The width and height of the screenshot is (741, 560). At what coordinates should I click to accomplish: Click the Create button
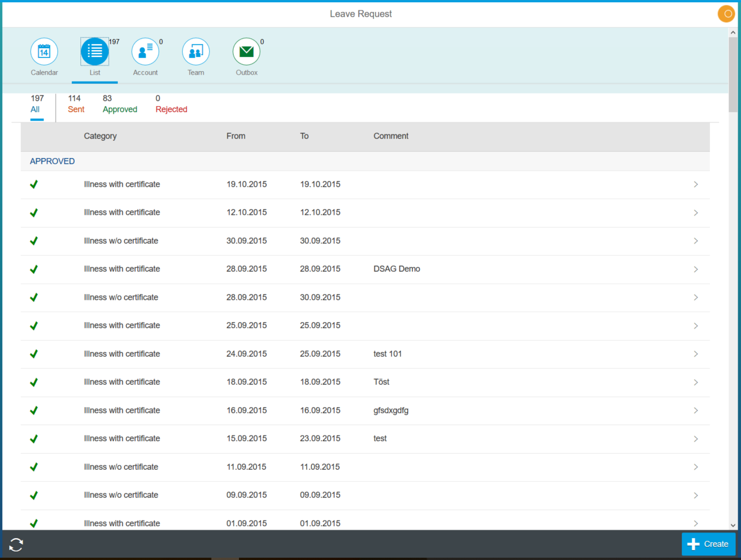coord(708,544)
